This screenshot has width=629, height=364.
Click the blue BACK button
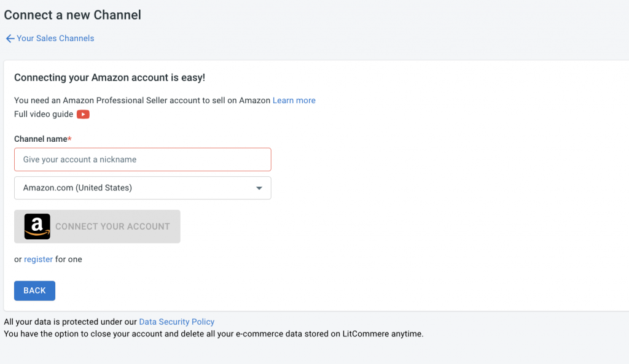tap(34, 290)
